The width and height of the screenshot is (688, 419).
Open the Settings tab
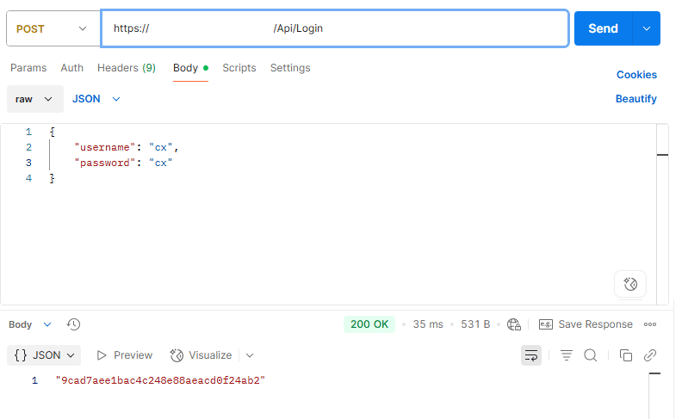[x=290, y=68]
